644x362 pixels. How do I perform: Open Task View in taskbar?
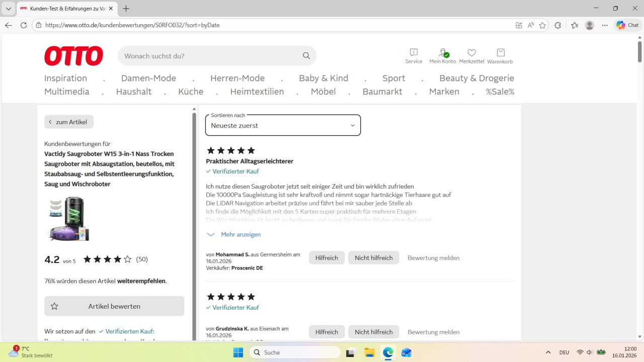[351, 352]
